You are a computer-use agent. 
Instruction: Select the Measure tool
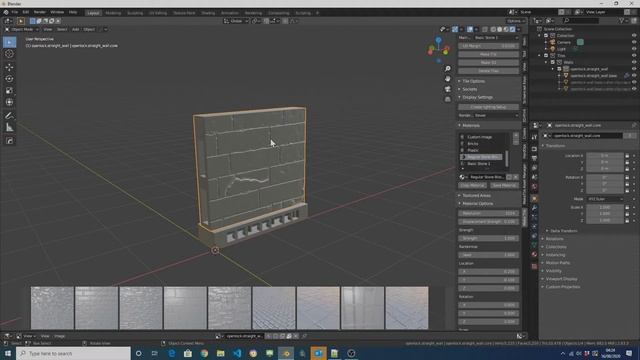(x=9, y=128)
